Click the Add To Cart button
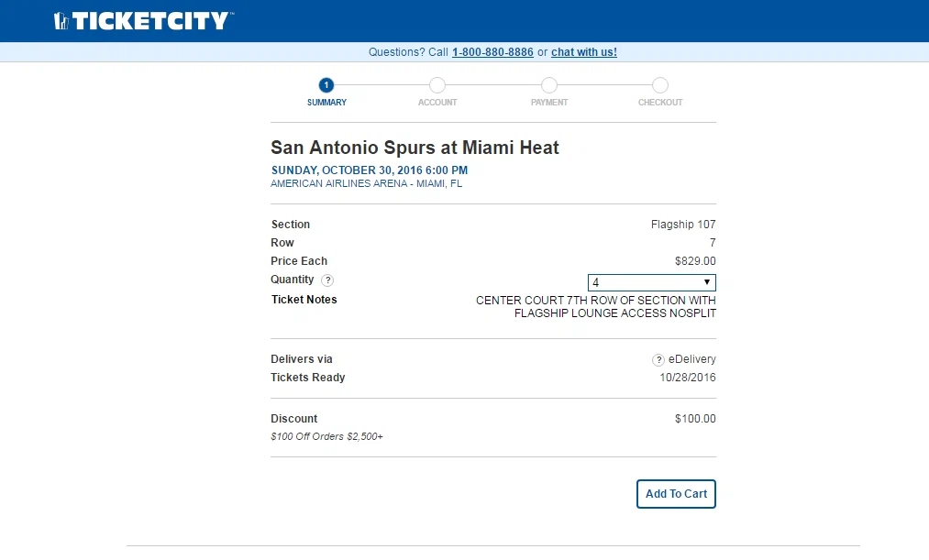929x560 pixels. pos(676,494)
